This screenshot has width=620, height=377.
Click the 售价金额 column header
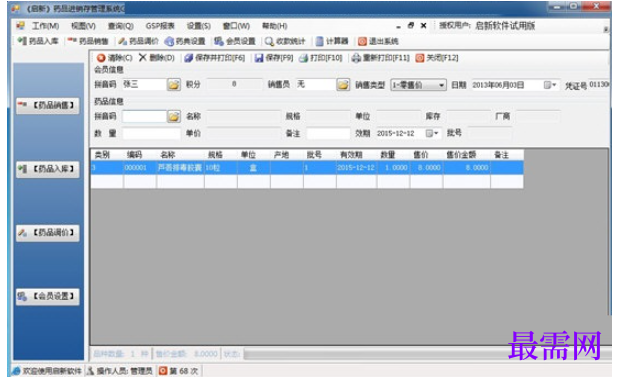click(x=467, y=155)
